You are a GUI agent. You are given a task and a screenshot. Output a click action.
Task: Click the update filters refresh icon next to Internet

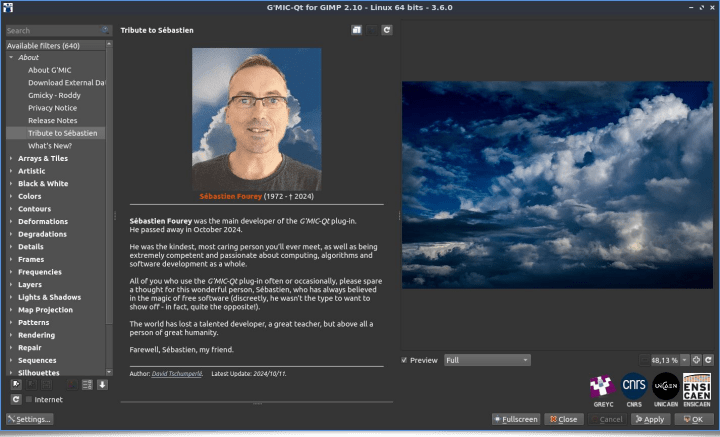pyautogui.click(x=16, y=399)
